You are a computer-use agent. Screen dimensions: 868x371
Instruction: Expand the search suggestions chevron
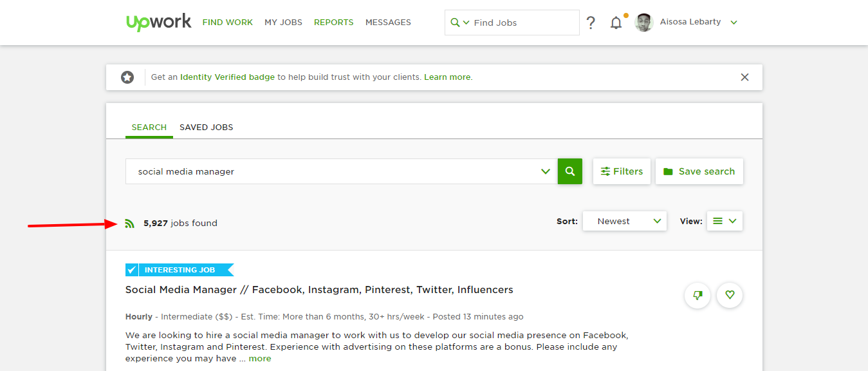pos(546,171)
